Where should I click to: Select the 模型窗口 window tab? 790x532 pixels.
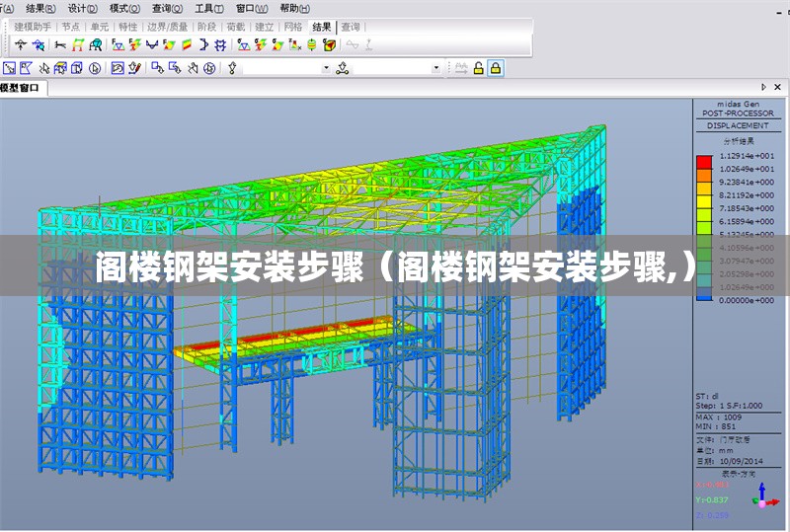click(x=21, y=88)
